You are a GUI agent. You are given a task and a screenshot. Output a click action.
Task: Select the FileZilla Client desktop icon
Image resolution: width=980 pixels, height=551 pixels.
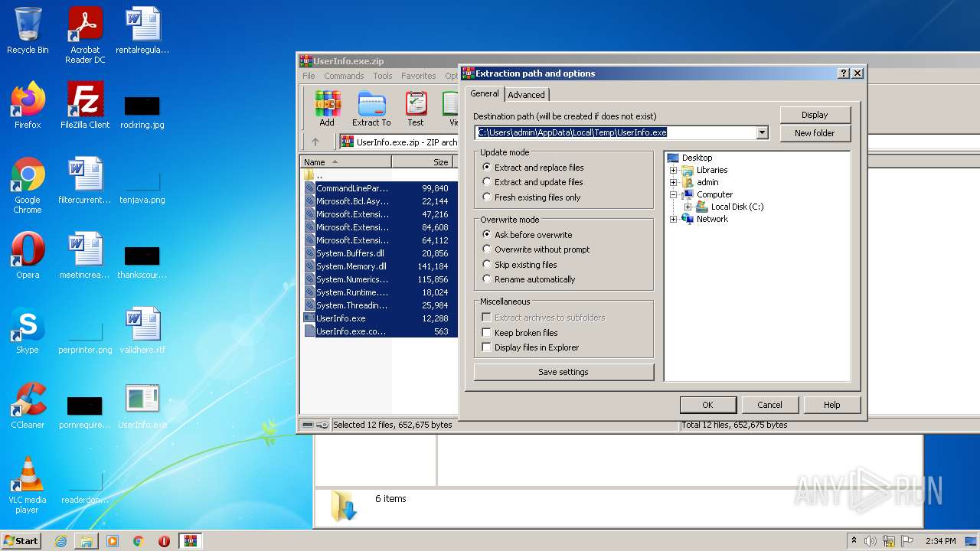tap(85, 106)
